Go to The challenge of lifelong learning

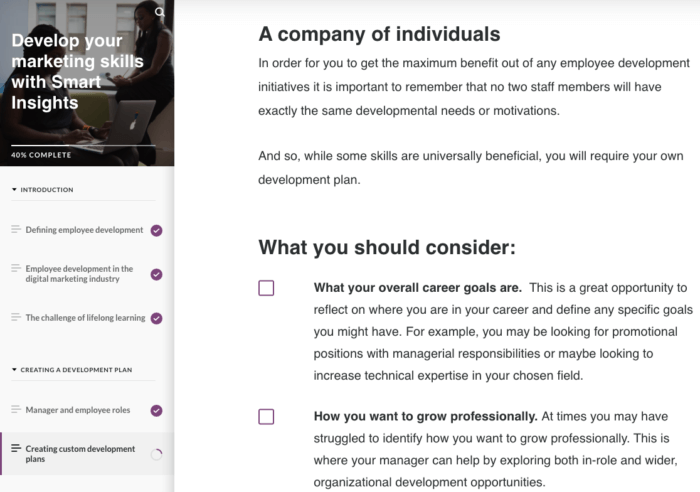(85, 318)
